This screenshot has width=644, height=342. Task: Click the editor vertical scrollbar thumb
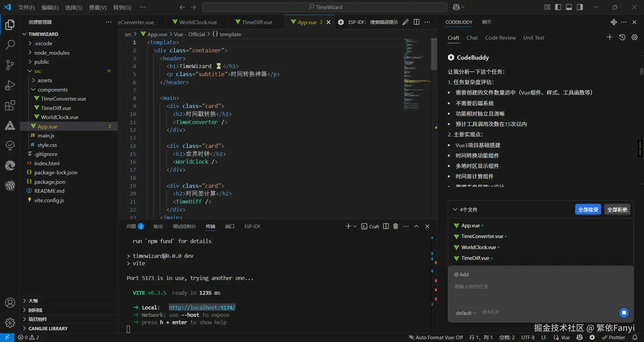[x=434, y=54]
